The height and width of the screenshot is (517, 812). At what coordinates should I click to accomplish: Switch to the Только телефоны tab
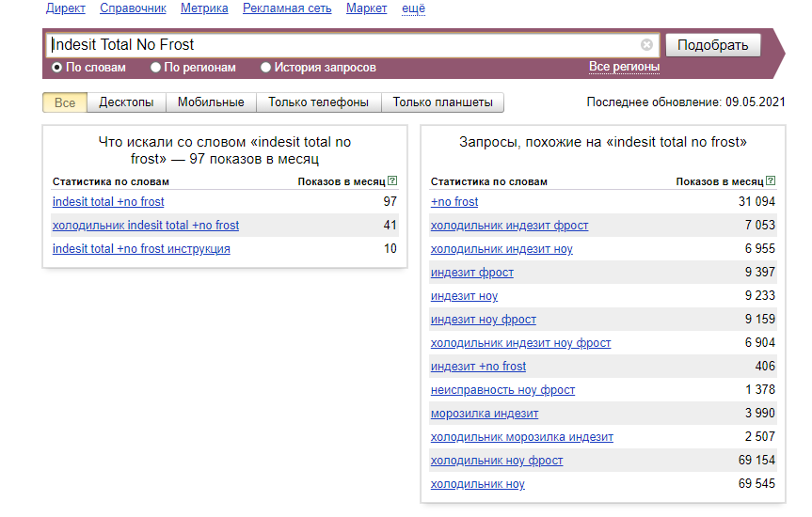(x=318, y=102)
